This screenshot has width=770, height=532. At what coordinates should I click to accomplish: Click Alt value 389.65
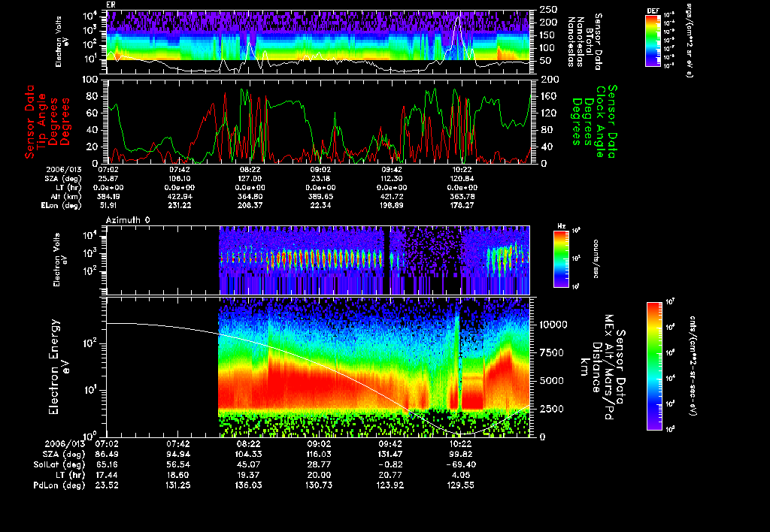(320, 196)
